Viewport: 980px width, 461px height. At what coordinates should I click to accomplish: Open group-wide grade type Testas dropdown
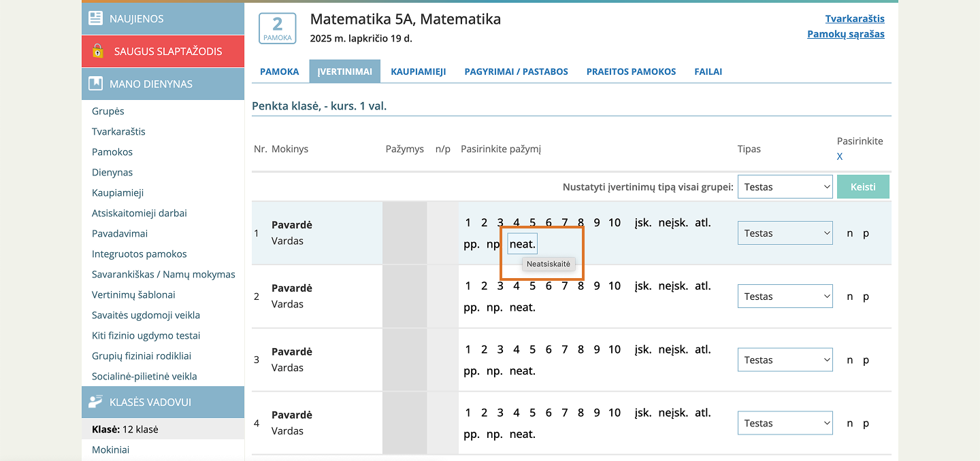click(x=785, y=187)
